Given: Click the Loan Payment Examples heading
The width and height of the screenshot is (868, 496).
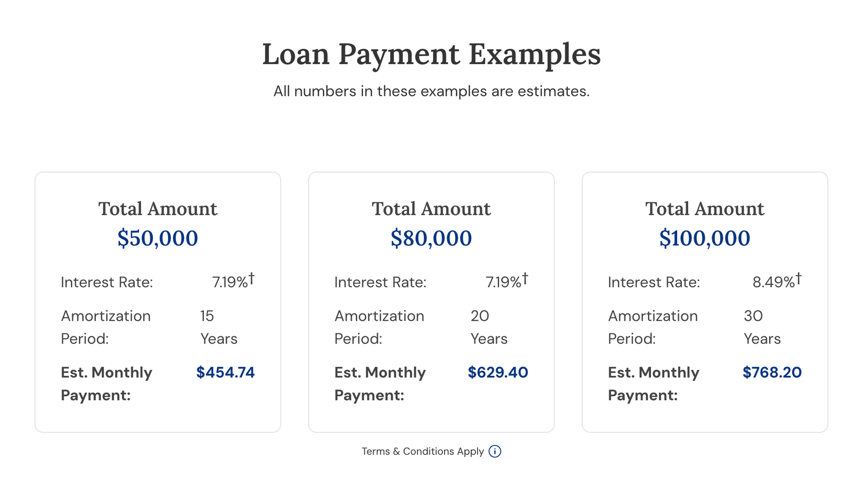Looking at the screenshot, I should click(x=432, y=55).
